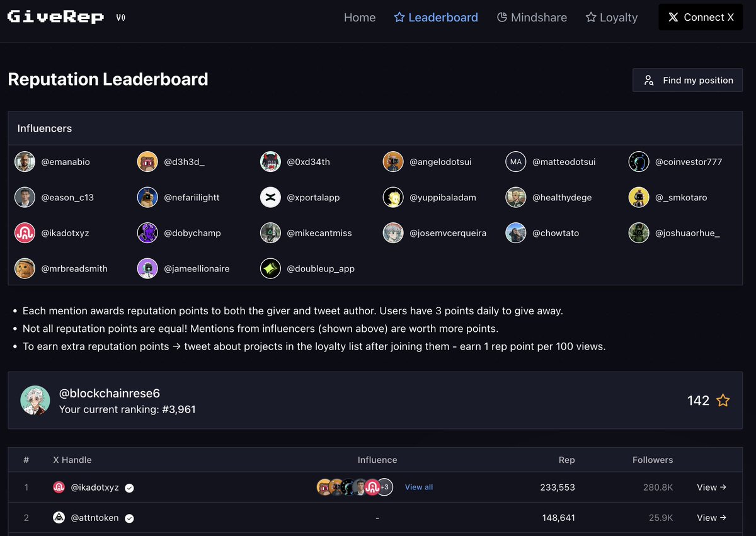Click the @angelodotsui avatar
Image resolution: width=756 pixels, height=536 pixels.
393,162
